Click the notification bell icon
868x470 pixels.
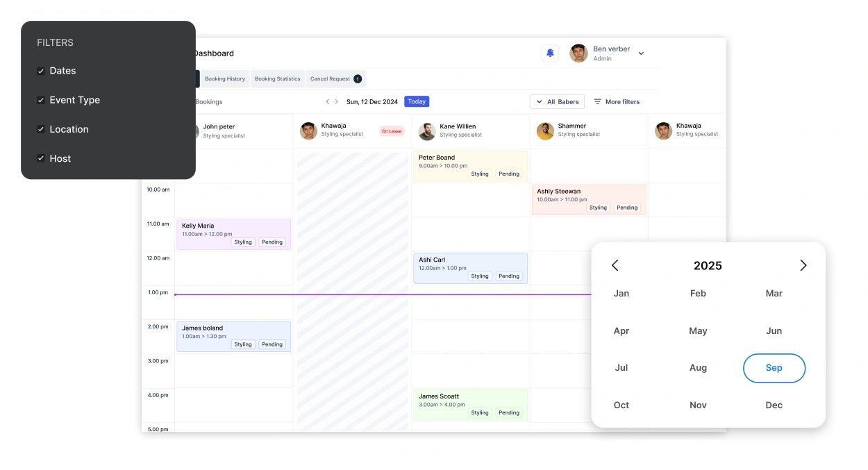pyautogui.click(x=550, y=53)
